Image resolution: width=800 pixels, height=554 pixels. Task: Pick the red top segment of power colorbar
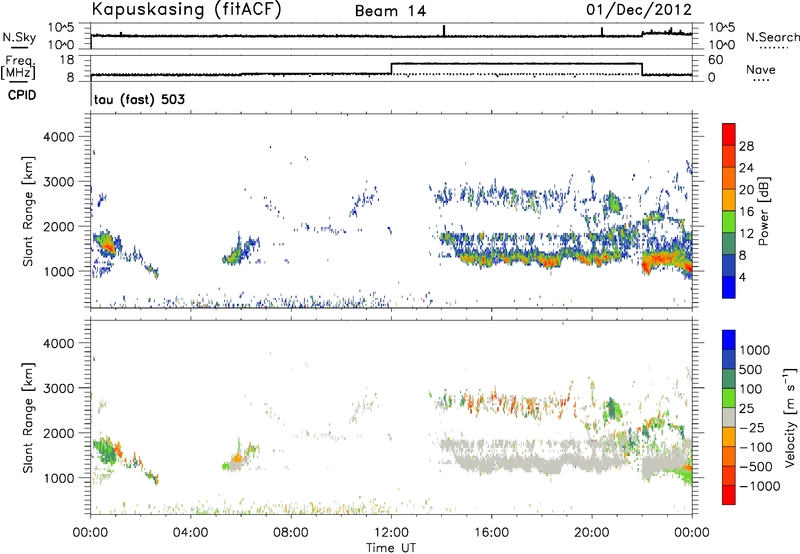click(729, 134)
